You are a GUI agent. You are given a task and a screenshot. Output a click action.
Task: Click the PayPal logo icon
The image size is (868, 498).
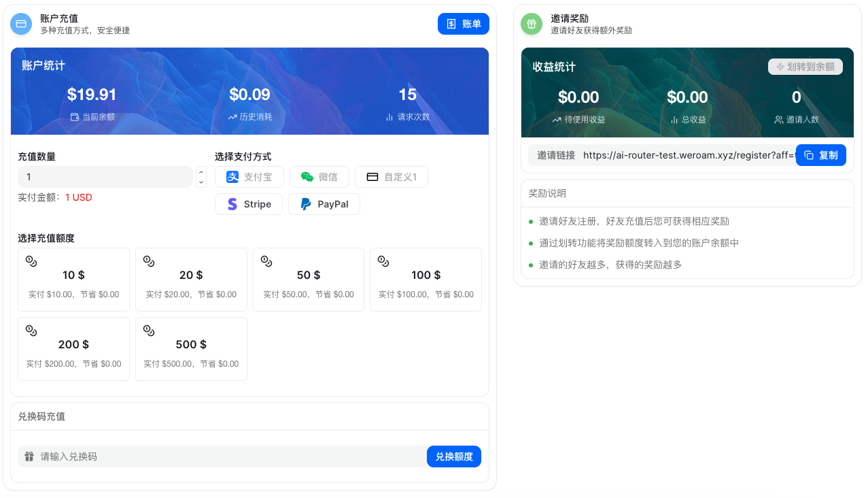[306, 204]
